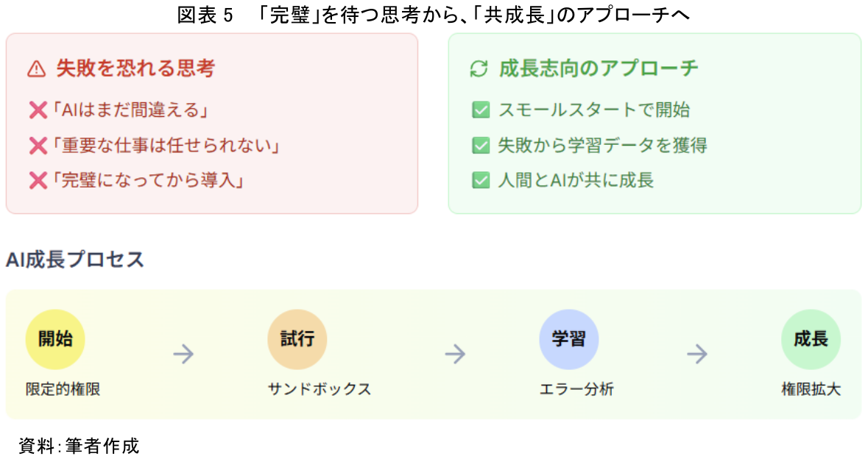Click the 権限拡大 label

coord(811,390)
